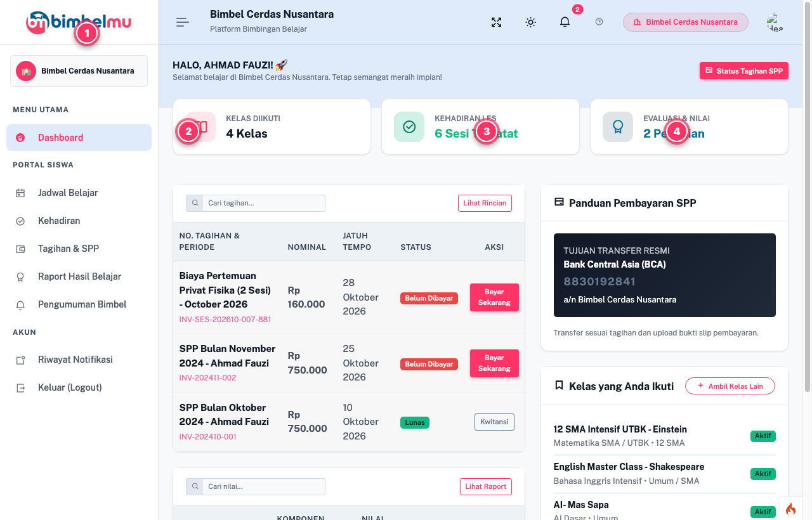Screen dimensions: 812x520
Task: Click the Bimbel Cerdas Nusantara sidebar avatar
Action: 26,71
